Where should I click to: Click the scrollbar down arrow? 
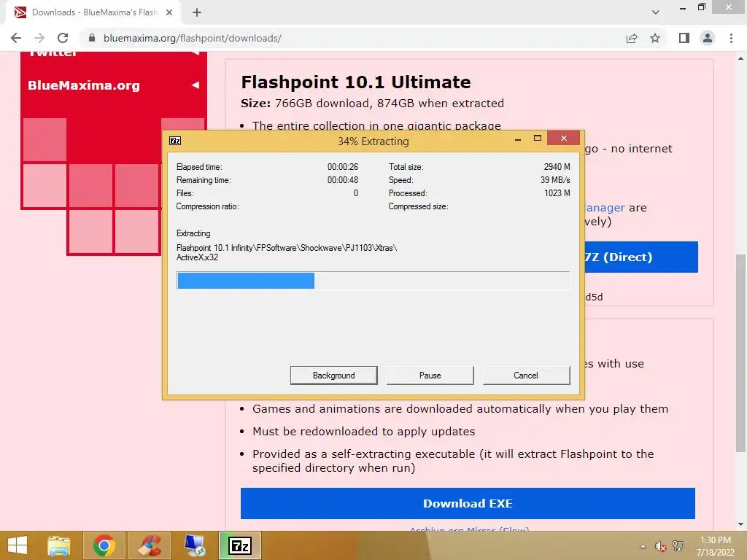[x=741, y=524]
